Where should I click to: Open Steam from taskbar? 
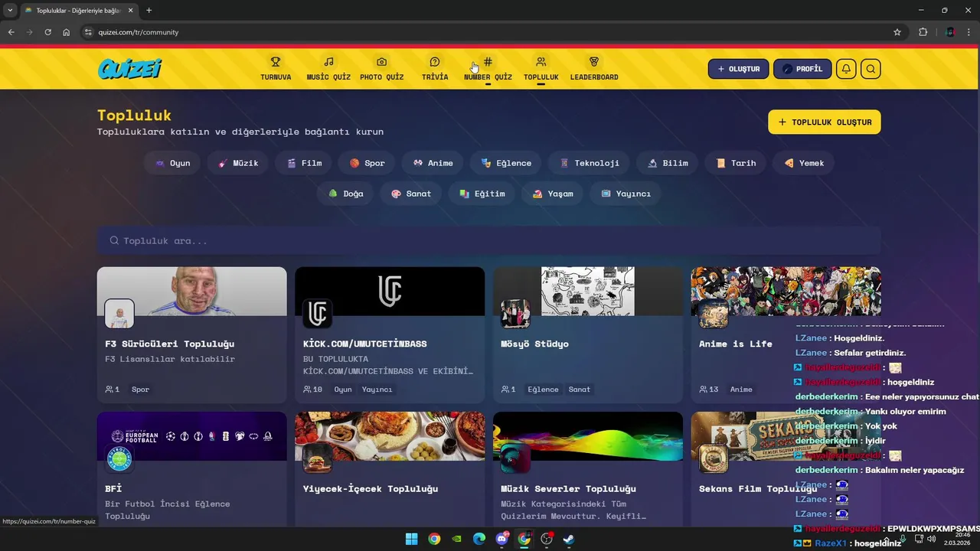[x=569, y=539]
